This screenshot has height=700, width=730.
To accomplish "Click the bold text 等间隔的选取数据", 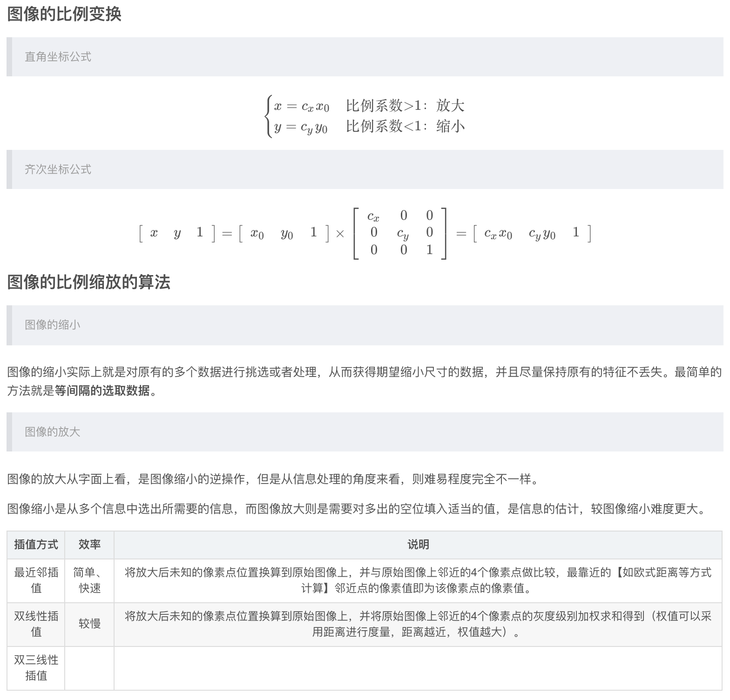I will (x=102, y=390).
